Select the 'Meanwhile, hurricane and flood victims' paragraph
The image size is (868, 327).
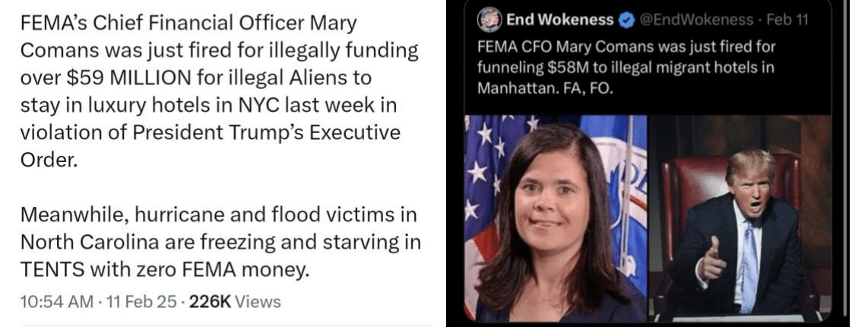click(220, 242)
